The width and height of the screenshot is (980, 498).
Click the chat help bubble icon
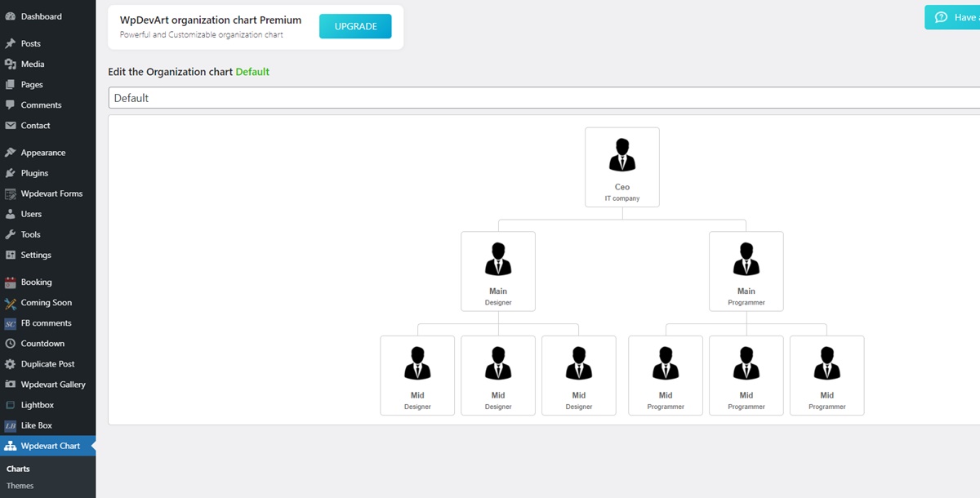941,17
